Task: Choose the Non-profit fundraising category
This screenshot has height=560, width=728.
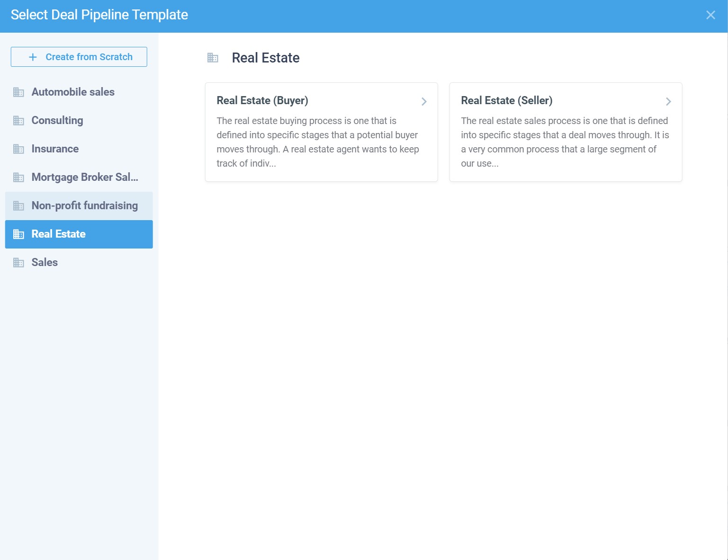Action: point(85,205)
